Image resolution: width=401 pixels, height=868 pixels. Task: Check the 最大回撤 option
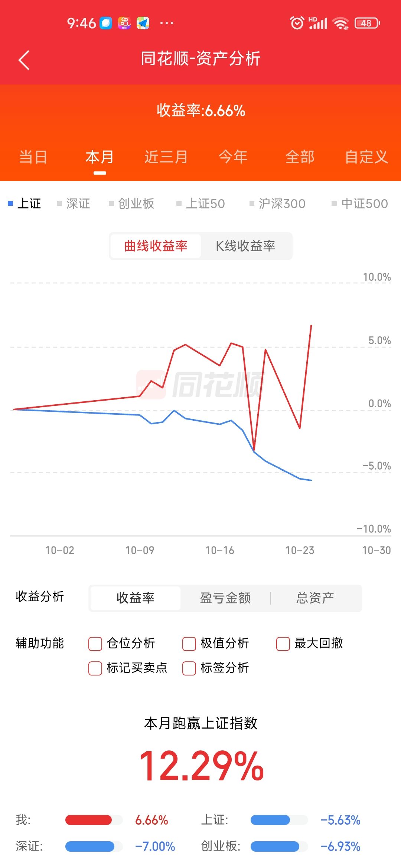coord(283,644)
